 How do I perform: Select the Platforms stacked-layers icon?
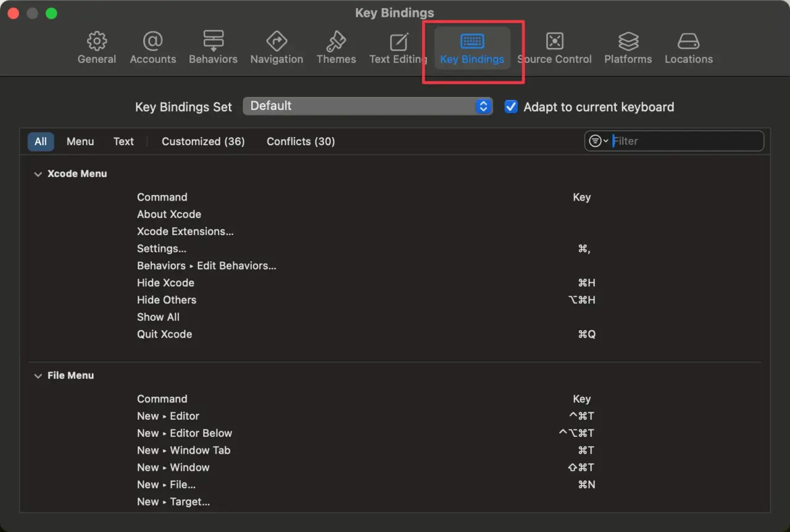coord(628,41)
